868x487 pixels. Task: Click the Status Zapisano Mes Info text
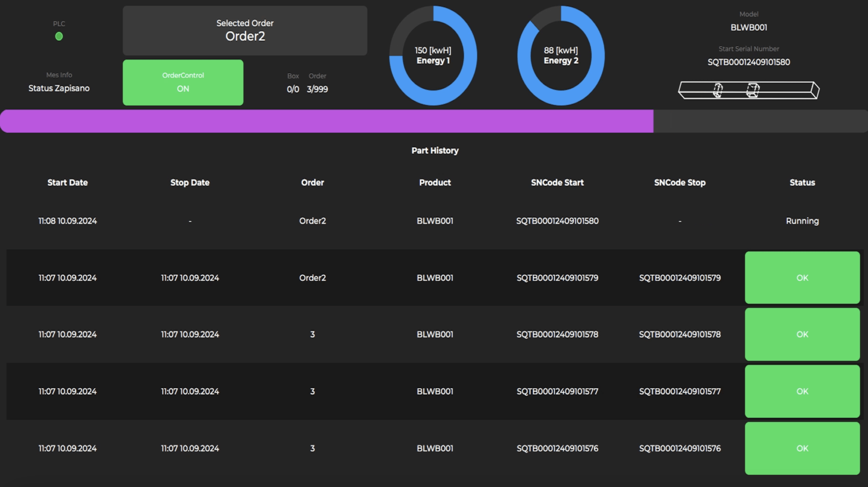click(x=59, y=88)
